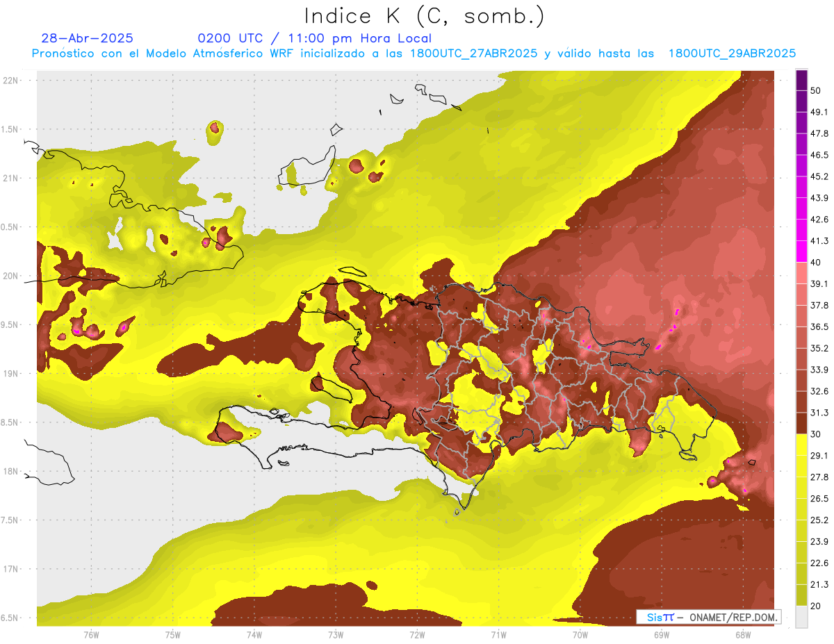Click the colorbar label '21.3'
834x644 pixels.
(x=819, y=585)
